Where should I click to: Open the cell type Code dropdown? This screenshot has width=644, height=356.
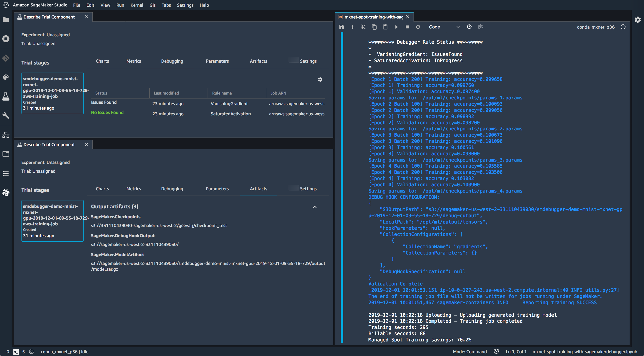[444, 27]
